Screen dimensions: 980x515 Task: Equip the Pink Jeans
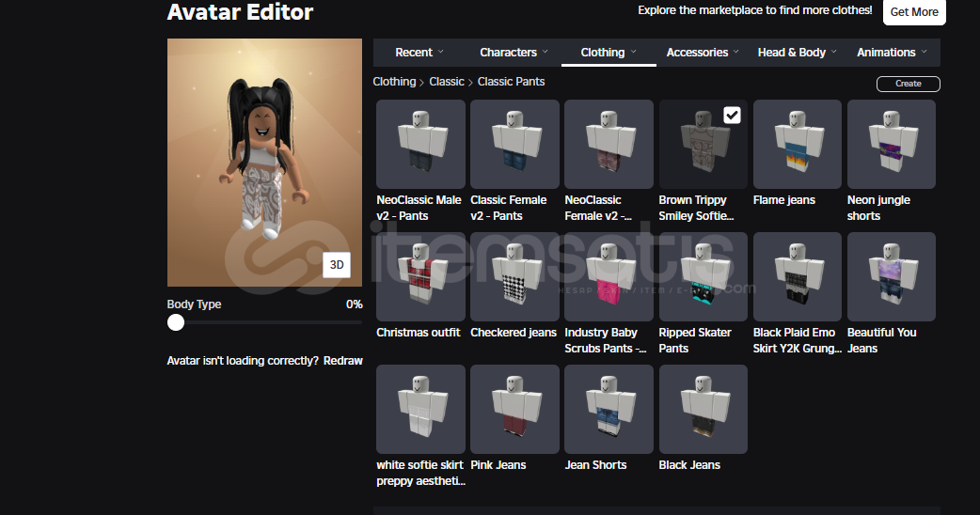514,409
